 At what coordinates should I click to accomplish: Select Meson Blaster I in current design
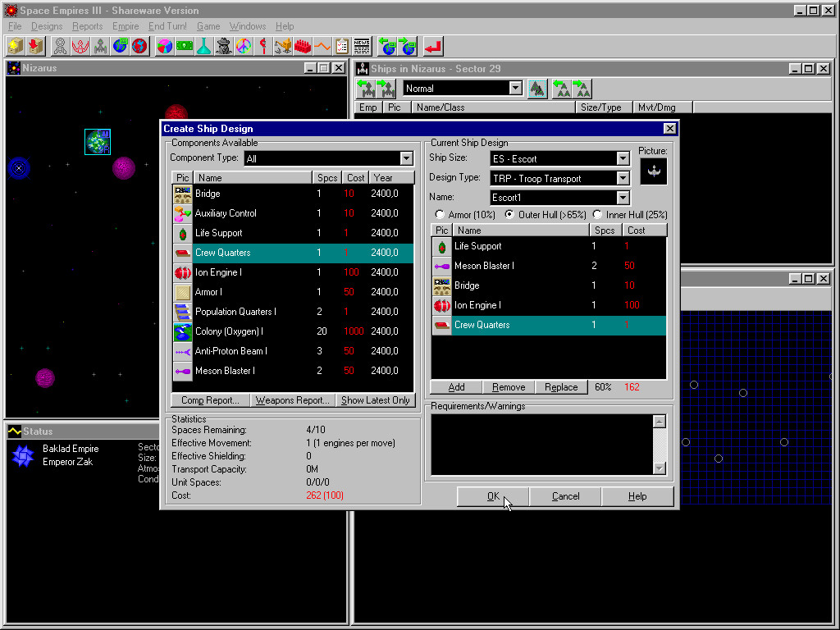click(549, 266)
